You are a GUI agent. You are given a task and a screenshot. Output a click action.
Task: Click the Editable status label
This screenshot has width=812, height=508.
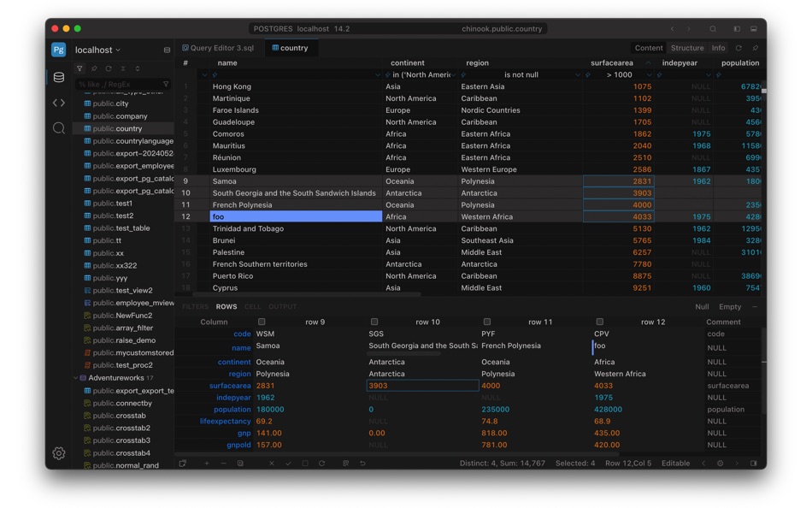tap(675, 463)
